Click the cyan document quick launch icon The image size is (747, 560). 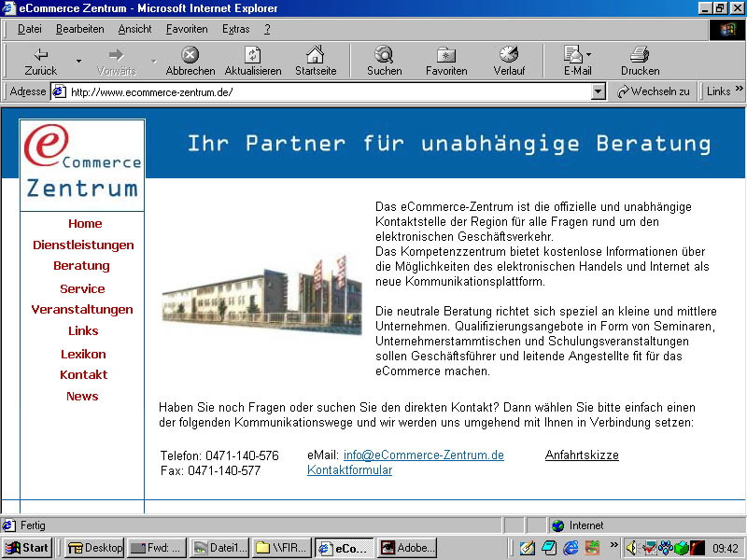pos(549,548)
